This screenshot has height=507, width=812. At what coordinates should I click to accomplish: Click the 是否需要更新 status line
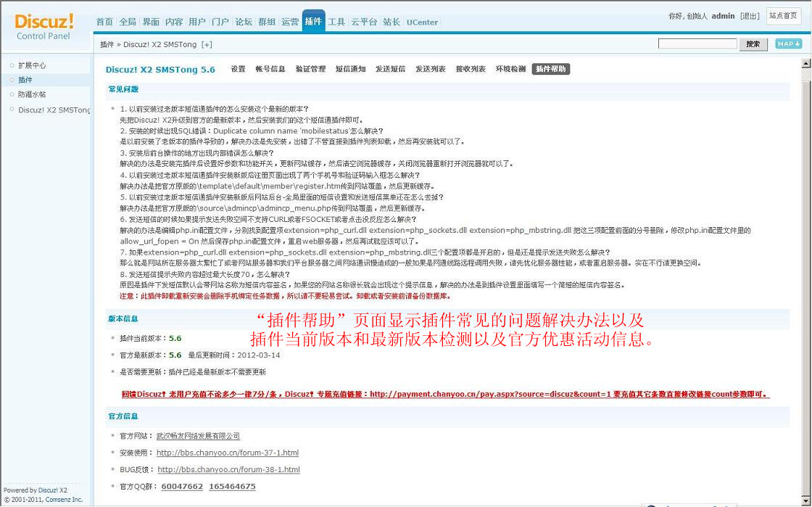[193, 372]
